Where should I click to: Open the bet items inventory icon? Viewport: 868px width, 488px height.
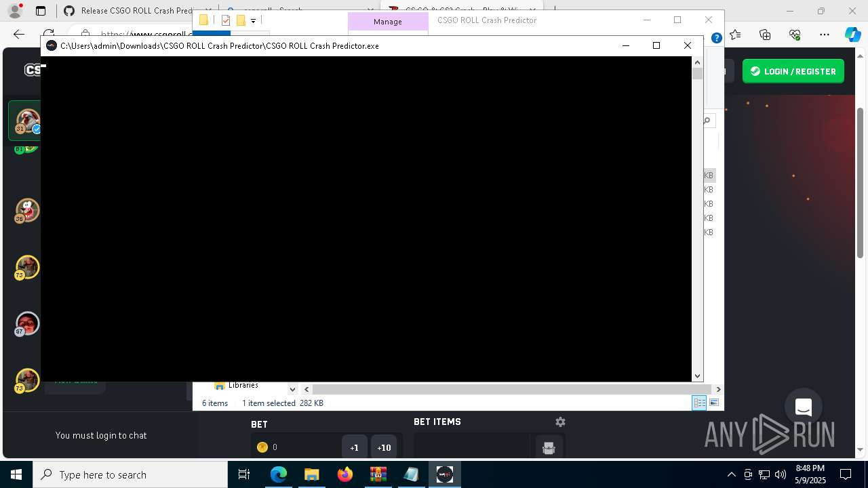point(549,447)
